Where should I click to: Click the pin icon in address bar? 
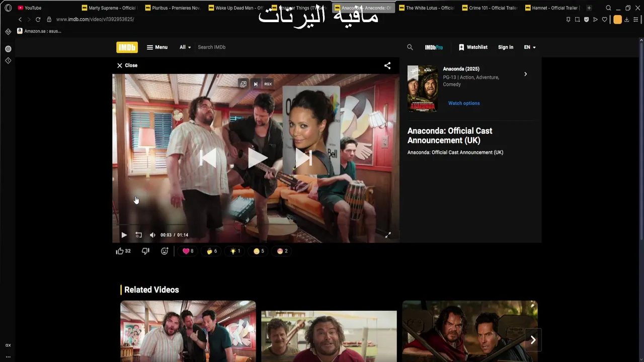tap(569, 20)
